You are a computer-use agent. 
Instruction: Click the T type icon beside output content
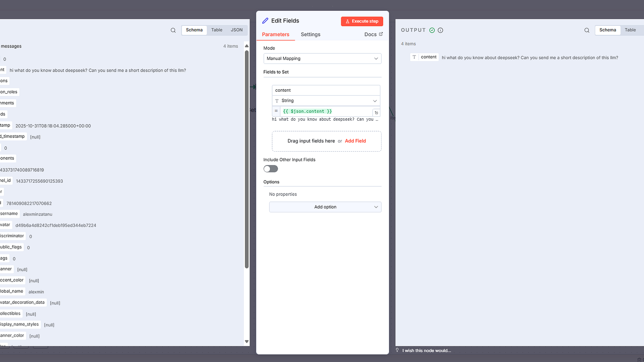(x=414, y=57)
